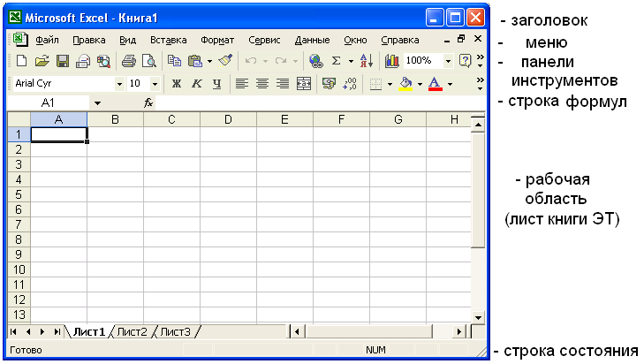Switch to the Лист3 sheet tab
The height and width of the screenshot is (364, 644).
click(x=176, y=331)
